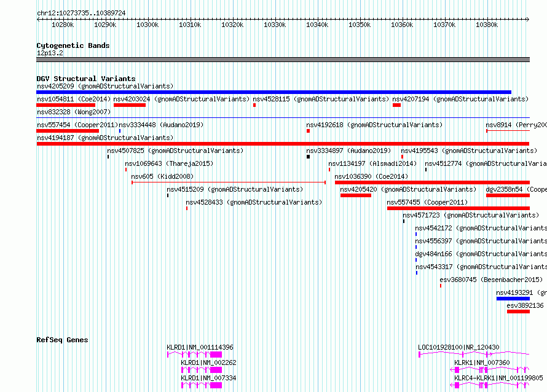Viewport: 547px width, 392px height.
Task: Select the 10300k ruler position
Action: (x=148, y=25)
